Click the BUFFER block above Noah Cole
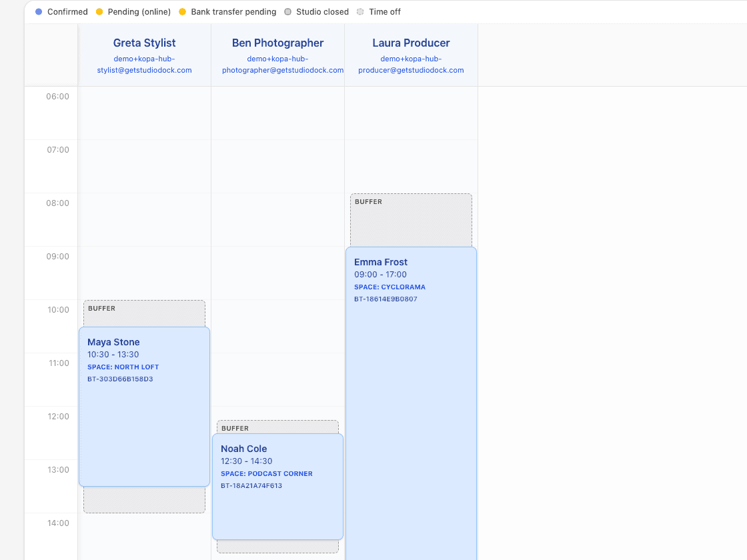Viewport: 747px width, 560px height. (x=277, y=427)
